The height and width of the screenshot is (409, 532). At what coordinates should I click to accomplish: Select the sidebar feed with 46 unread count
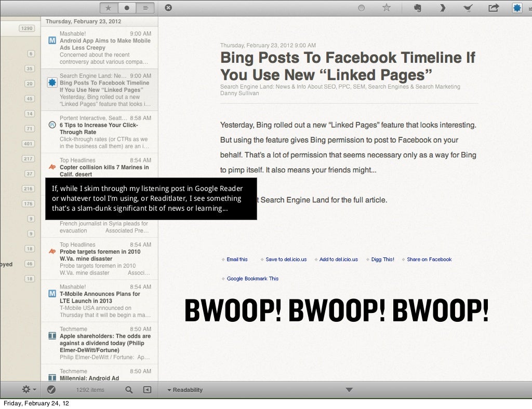30,264
